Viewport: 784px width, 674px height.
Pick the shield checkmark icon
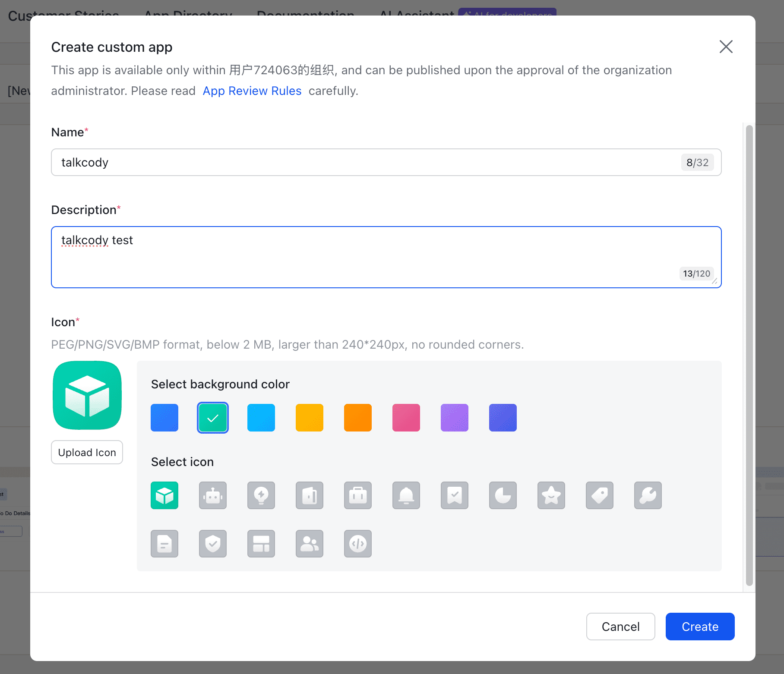click(x=213, y=544)
